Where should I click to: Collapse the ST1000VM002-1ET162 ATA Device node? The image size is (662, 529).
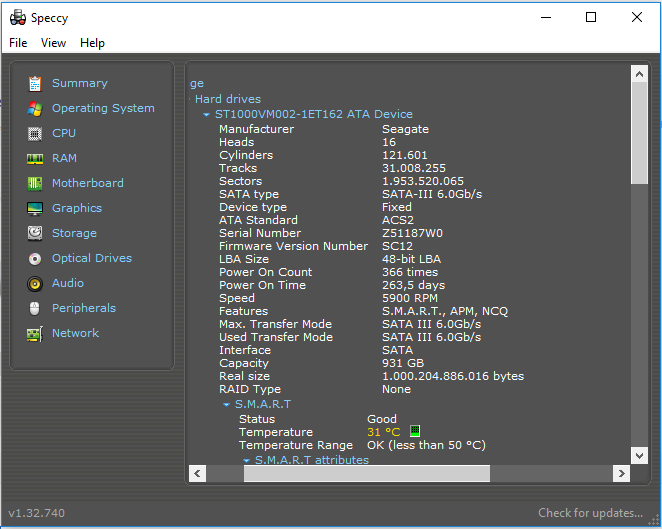tap(206, 114)
